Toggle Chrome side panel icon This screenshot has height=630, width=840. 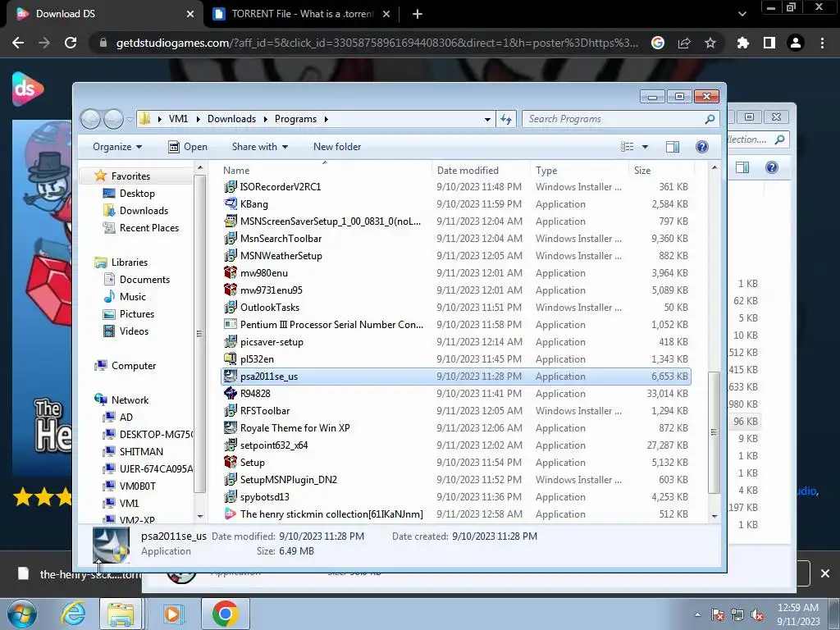pyautogui.click(x=769, y=43)
